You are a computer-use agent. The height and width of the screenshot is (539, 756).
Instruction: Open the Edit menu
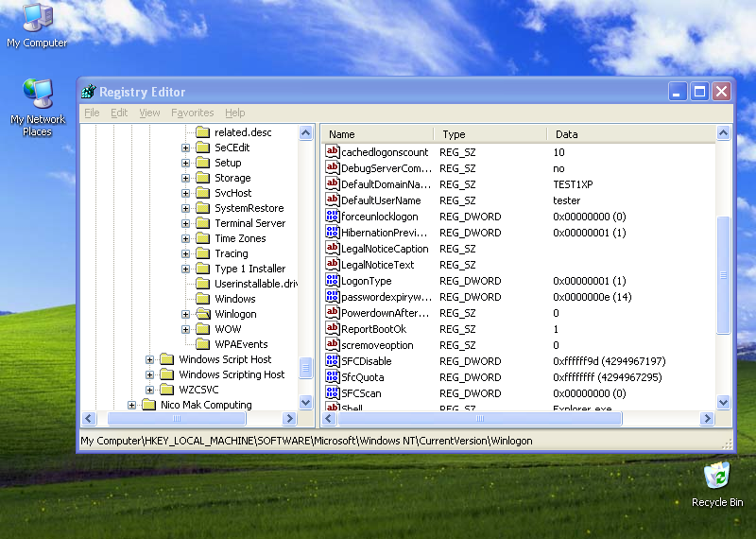click(x=119, y=113)
